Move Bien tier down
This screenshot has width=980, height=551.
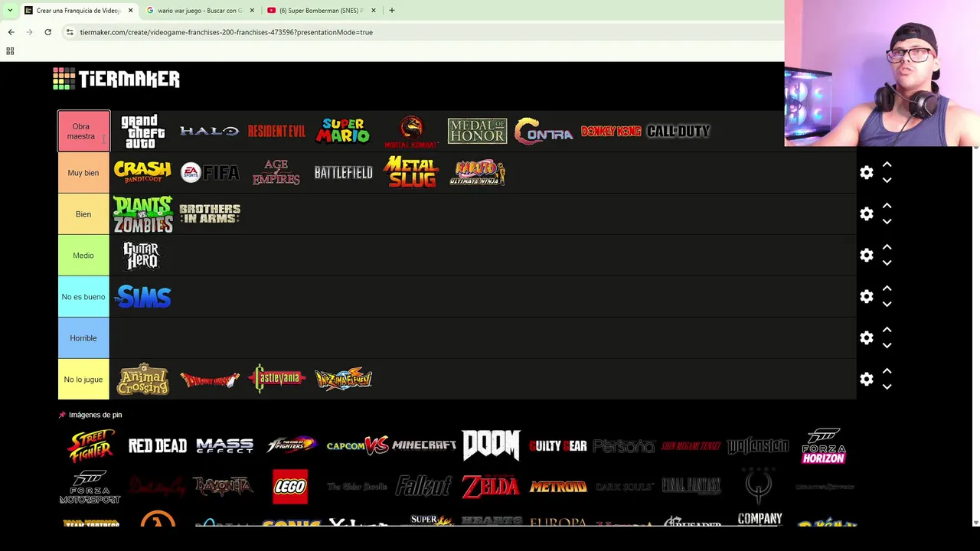887,222
